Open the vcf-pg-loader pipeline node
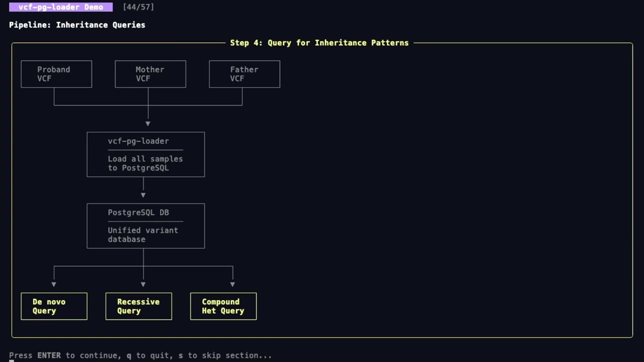Image resolution: width=644 pixels, height=362 pixels. point(145,154)
